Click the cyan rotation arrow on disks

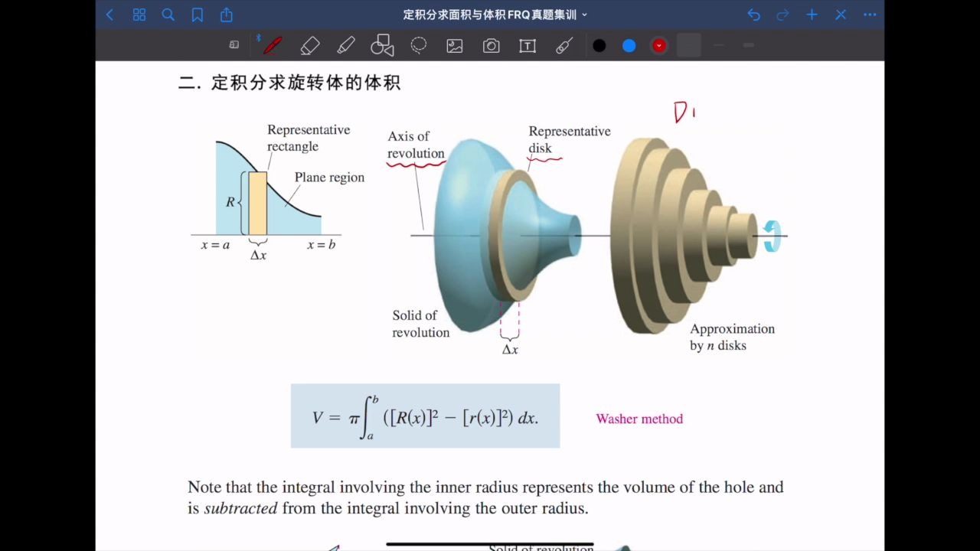[773, 236]
